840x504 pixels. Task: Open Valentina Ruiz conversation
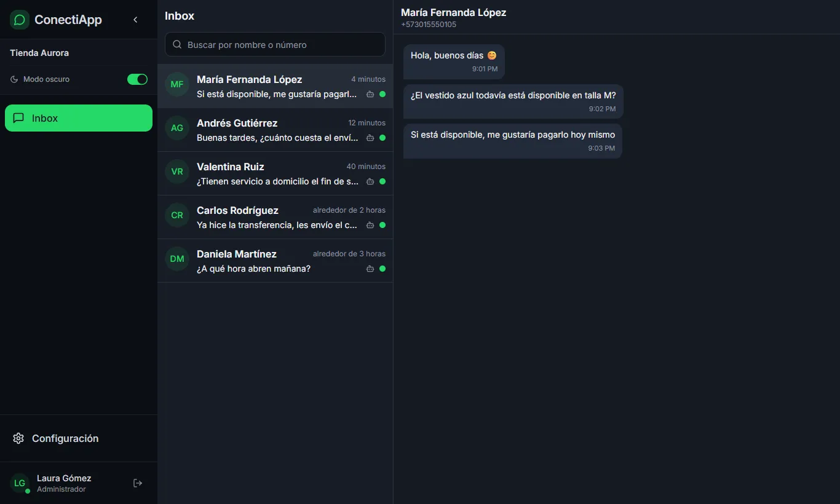pyautogui.click(x=275, y=173)
